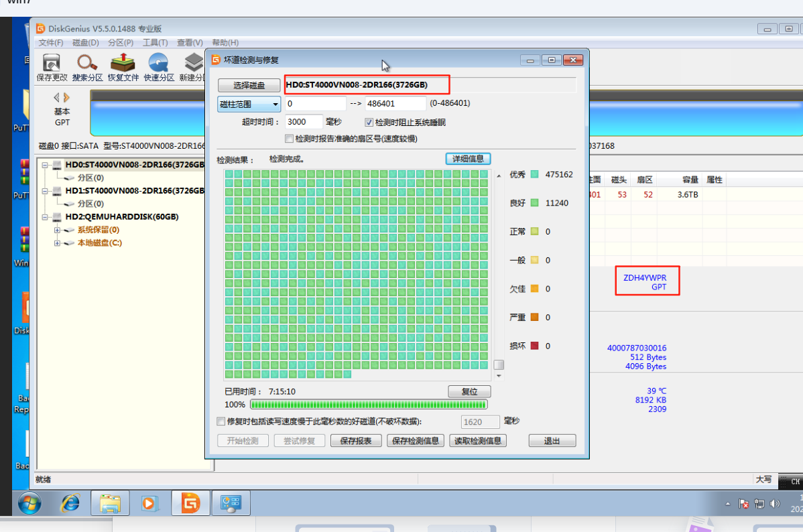803x532 pixels.
Task: Enable report accurate sector number checkbox
Action: tap(289, 139)
